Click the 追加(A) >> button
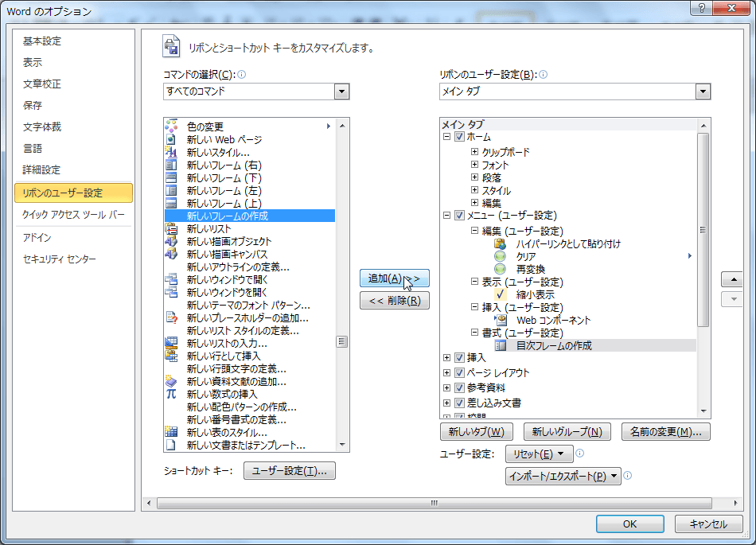 [x=395, y=278]
